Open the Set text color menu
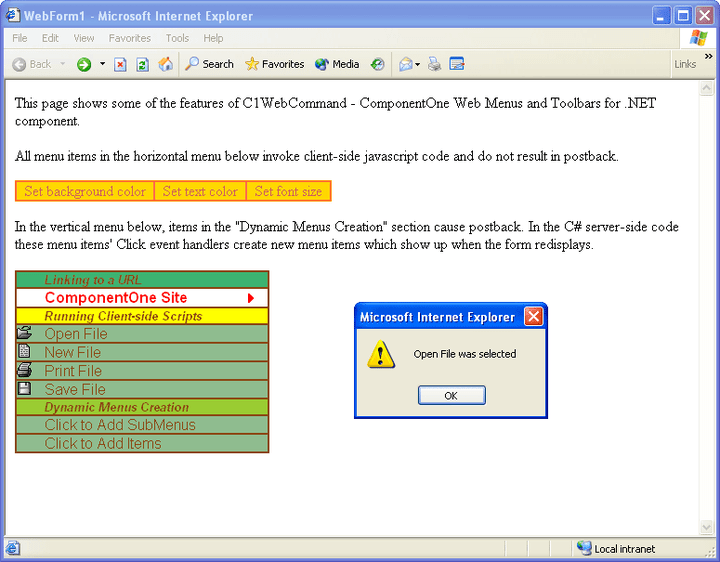Viewport: 720px width, 562px height. pyautogui.click(x=200, y=191)
